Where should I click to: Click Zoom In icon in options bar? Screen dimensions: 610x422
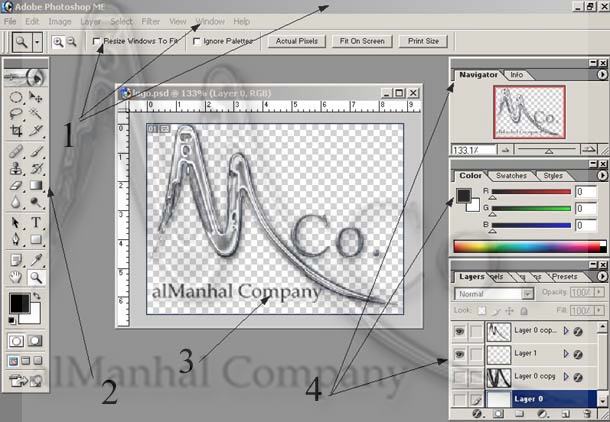pyautogui.click(x=58, y=42)
